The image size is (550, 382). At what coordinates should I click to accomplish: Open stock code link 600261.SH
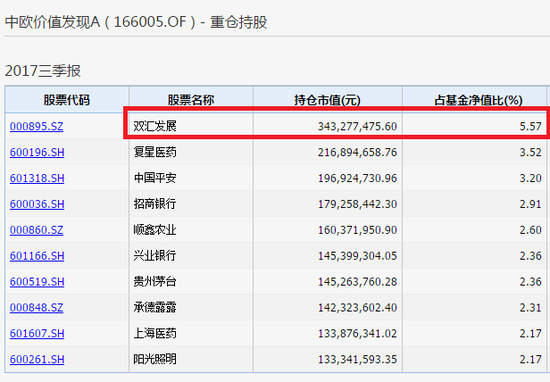[37, 359]
